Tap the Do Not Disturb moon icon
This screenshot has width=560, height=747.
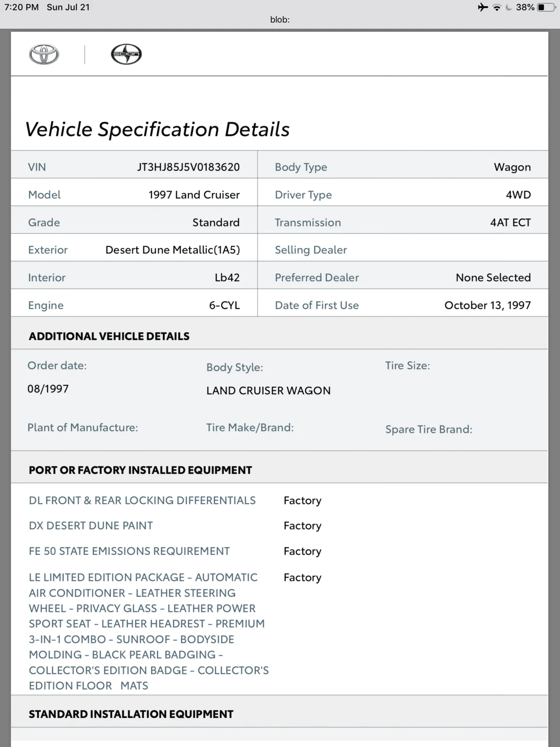tap(509, 7)
